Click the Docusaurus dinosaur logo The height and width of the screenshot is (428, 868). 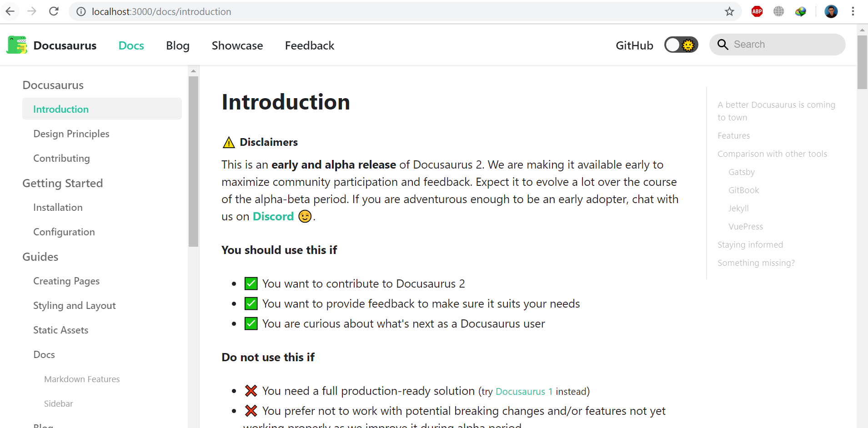click(x=17, y=45)
